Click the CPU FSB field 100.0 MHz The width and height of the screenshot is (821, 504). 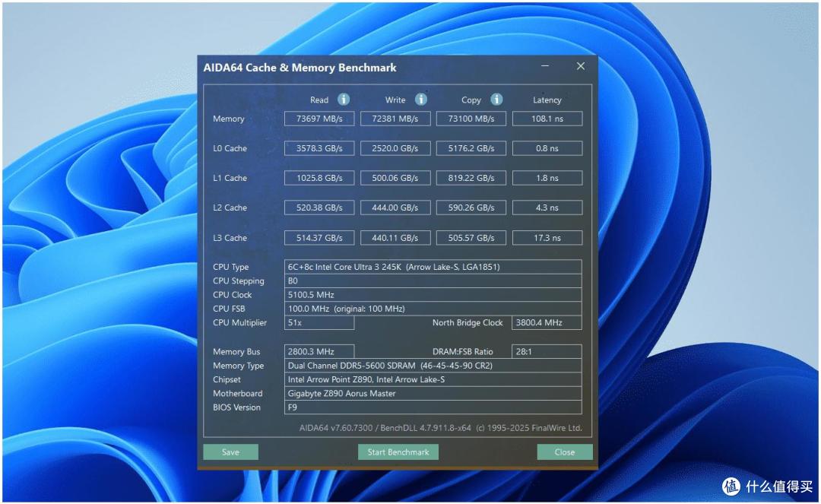(433, 309)
